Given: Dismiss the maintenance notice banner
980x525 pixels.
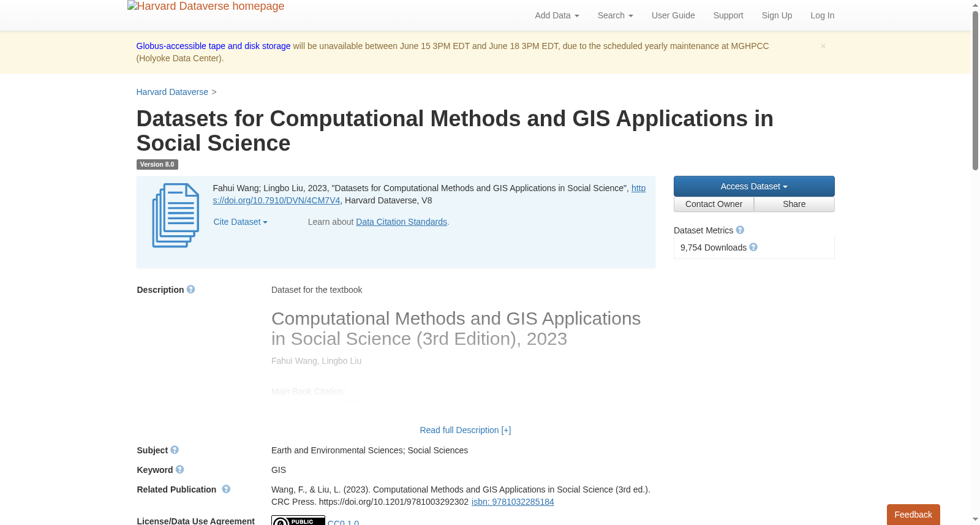Looking at the screenshot, I should (x=823, y=46).
